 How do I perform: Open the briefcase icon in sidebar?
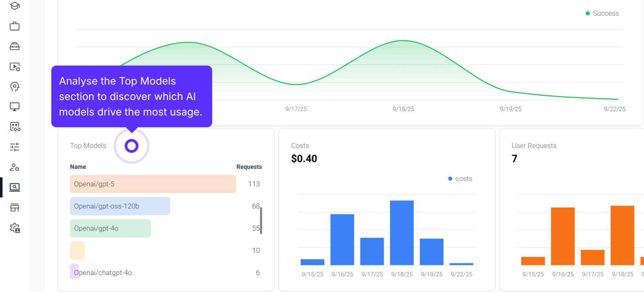click(14, 26)
